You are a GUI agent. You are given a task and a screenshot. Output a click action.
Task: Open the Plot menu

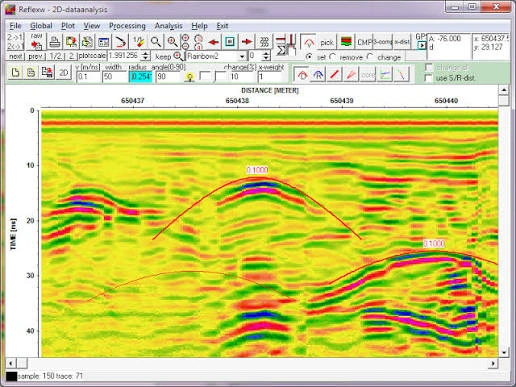coord(68,26)
